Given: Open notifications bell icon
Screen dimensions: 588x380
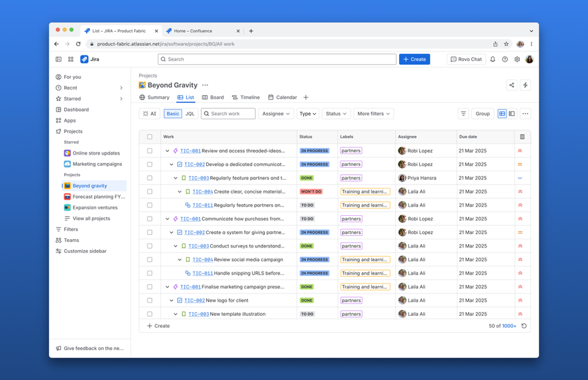Looking at the screenshot, I should tap(493, 59).
